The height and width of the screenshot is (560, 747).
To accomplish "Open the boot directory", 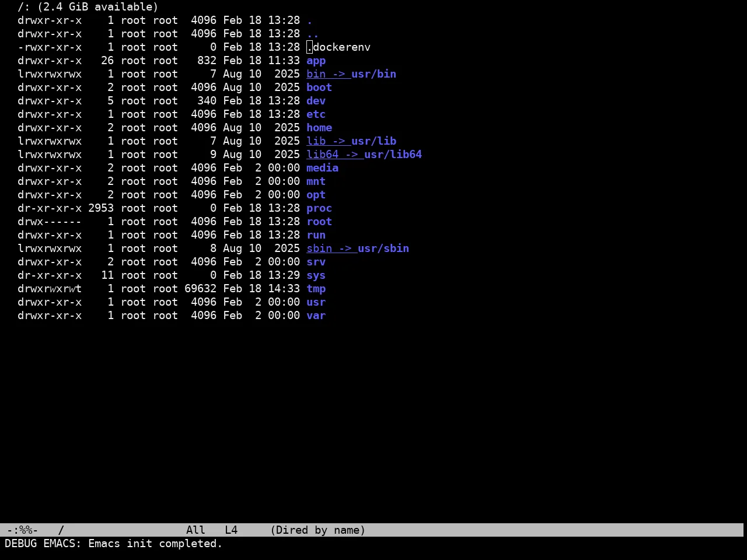I will coord(319,87).
